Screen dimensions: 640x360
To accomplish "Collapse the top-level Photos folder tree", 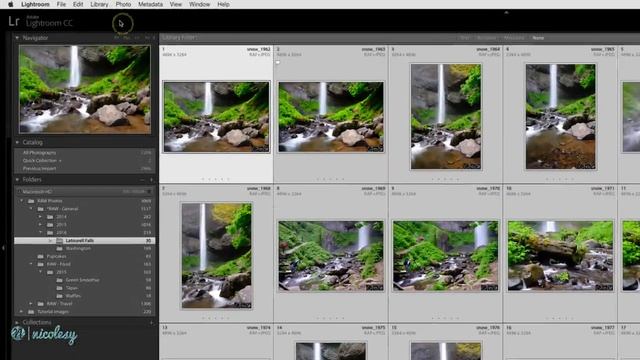I will point(22,201).
